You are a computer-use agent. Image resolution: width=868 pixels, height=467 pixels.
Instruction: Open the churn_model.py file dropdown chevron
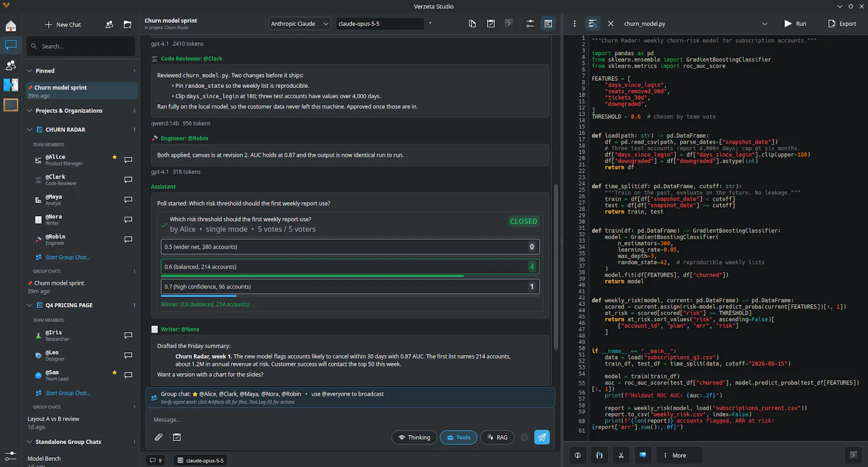click(765, 24)
